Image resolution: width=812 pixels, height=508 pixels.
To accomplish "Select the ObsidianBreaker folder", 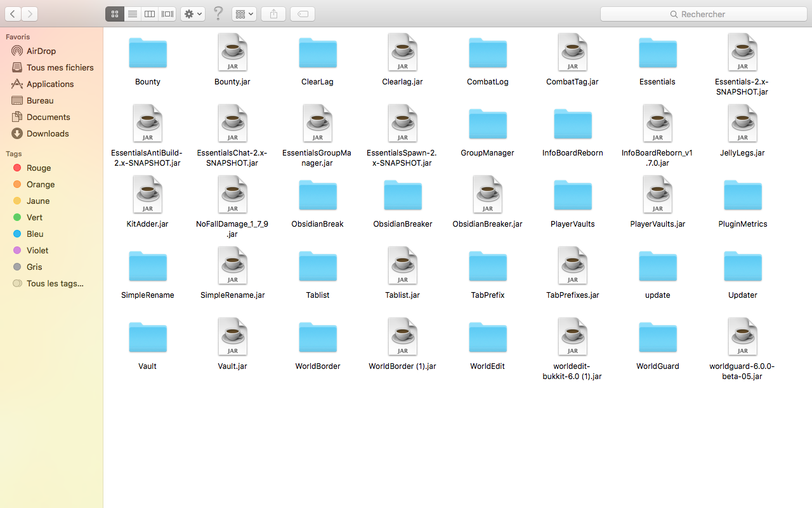I will click(403, 195).
